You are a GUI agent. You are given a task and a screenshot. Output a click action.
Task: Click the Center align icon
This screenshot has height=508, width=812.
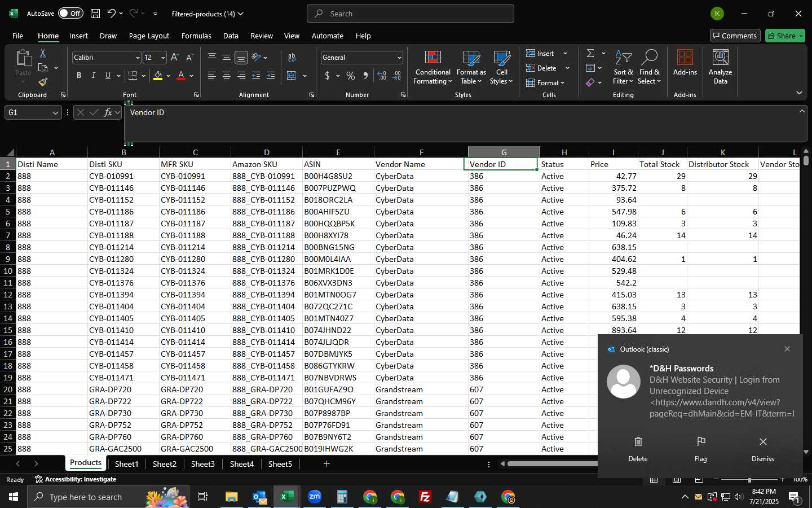coord(226,76)
